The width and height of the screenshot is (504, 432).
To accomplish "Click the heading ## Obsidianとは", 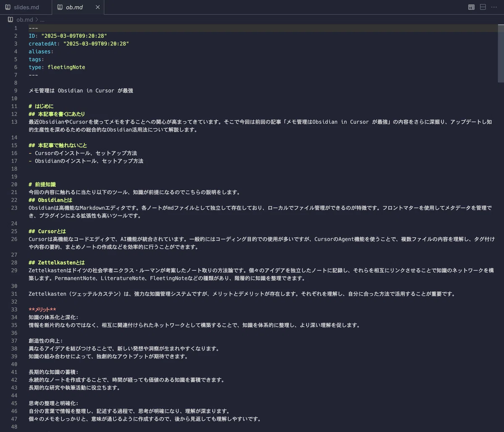I will [x=50, y=200].
